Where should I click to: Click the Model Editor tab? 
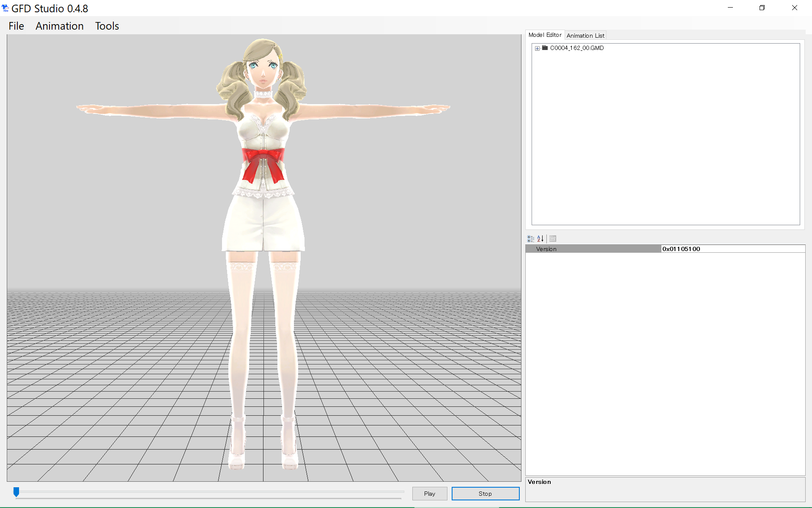(x=545, y=35)
